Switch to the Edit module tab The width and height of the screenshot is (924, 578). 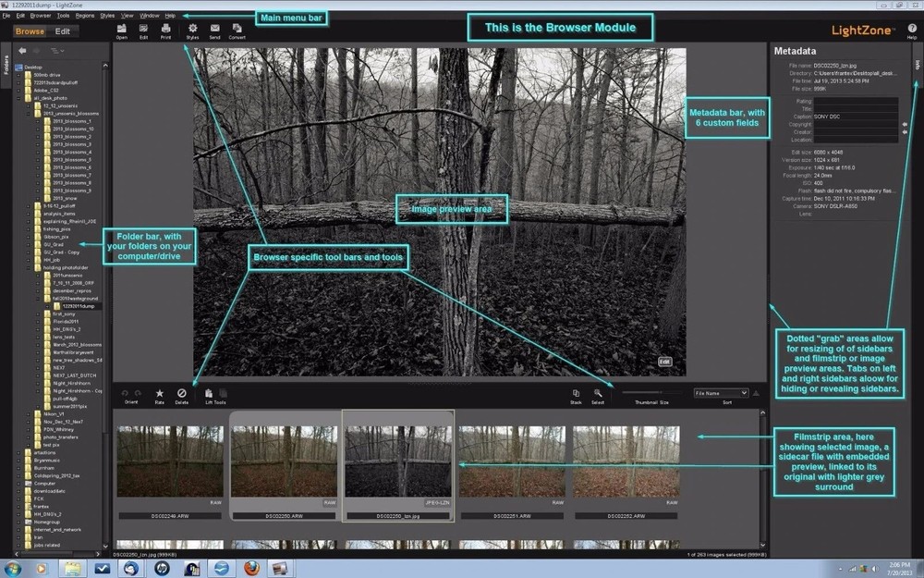click(62, 31)
